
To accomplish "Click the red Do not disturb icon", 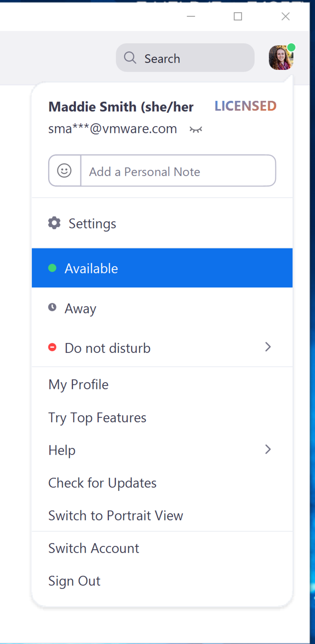I will tap(52, 347).
